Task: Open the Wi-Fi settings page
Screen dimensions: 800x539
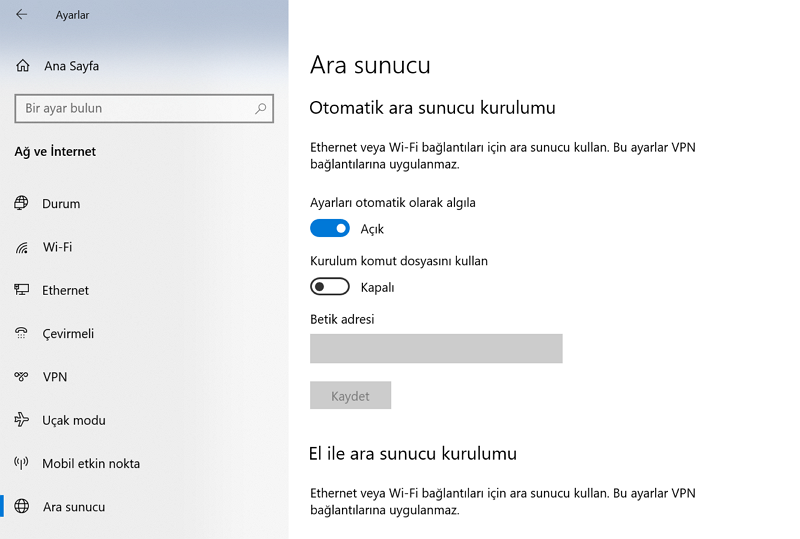Action: pyautogui.click(x=57, y=247)
